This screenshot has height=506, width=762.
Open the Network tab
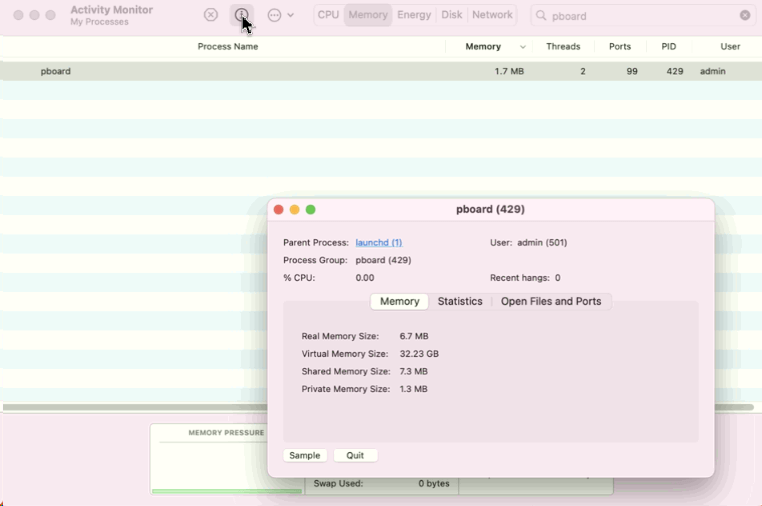[492, 15]
